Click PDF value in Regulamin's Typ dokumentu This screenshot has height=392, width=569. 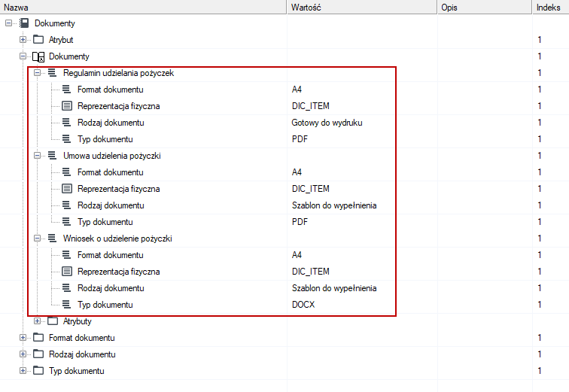300,139
